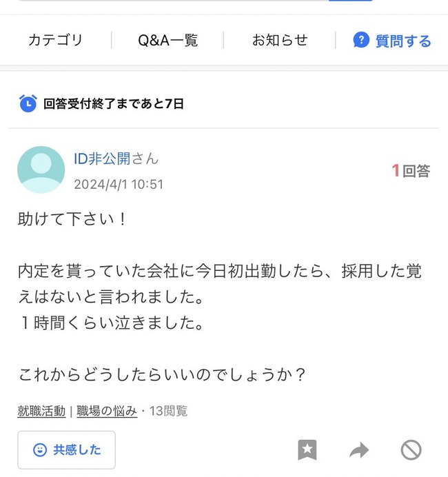Click the blue alarm clock icon
Screen dimensions: 448x477
(x=28, y=104)
